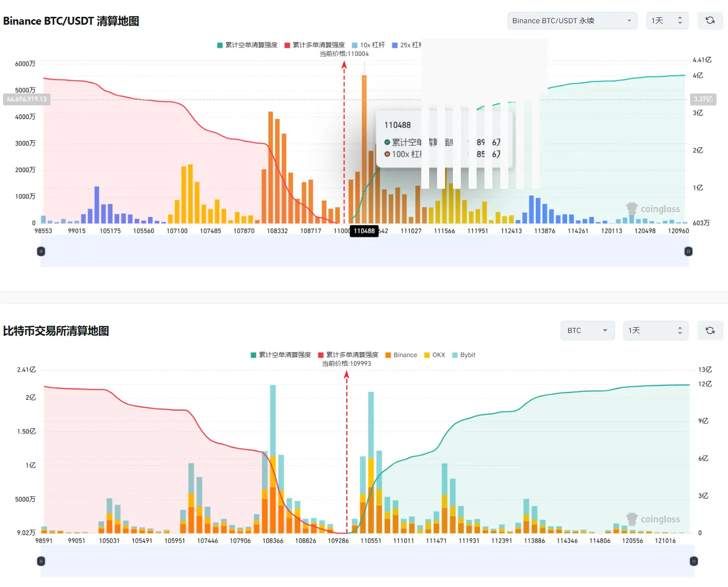Click the 108332 x-axis label in Binance chart
Image resolution: width=728 pixels, height=587 pixels.
tap(277, 231)
